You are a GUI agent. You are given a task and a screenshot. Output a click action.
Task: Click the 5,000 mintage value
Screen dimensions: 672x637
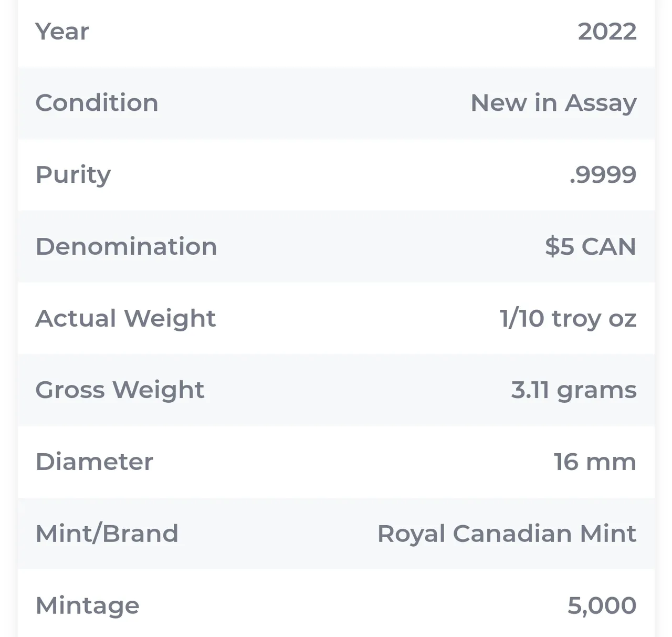pyautogui.click(x=602, y=606)
